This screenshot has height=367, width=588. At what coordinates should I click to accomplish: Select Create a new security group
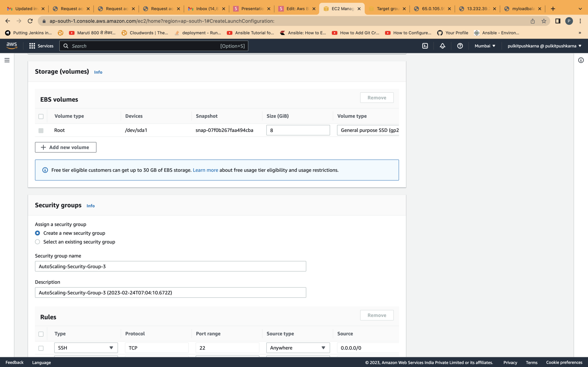click(38, 233)
